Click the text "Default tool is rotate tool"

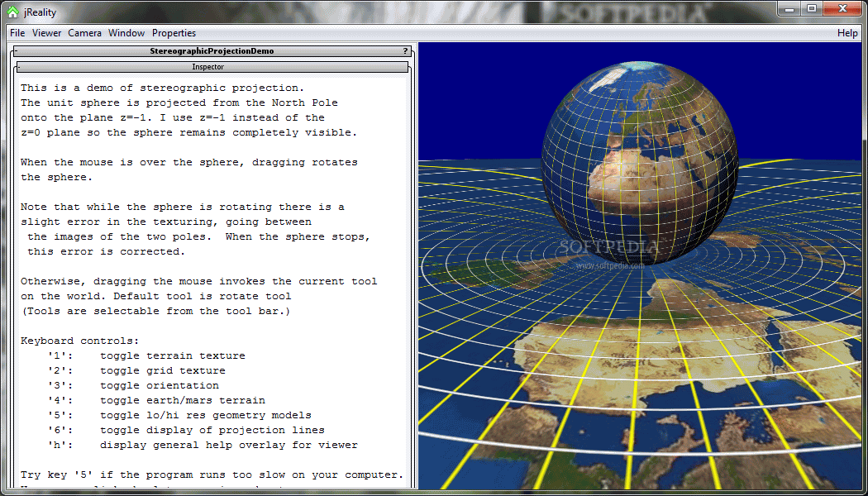pyautogui.click(x=205, y=296)
